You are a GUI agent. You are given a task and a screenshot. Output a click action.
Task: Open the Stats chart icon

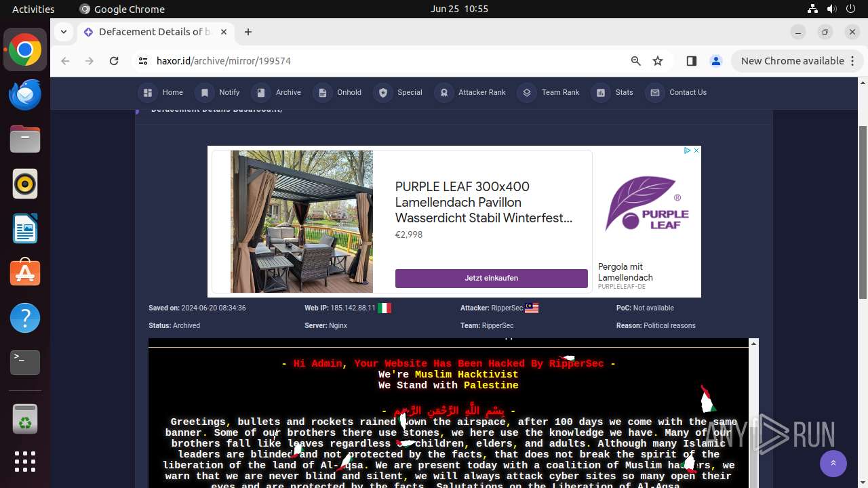[600, 93]
